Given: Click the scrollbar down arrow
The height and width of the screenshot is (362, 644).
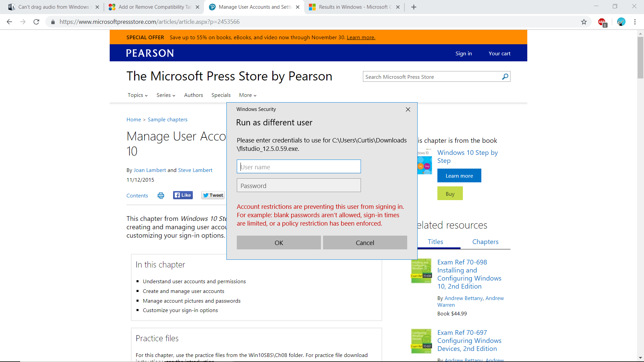Looking at the screenshot, I should [640, 358].
